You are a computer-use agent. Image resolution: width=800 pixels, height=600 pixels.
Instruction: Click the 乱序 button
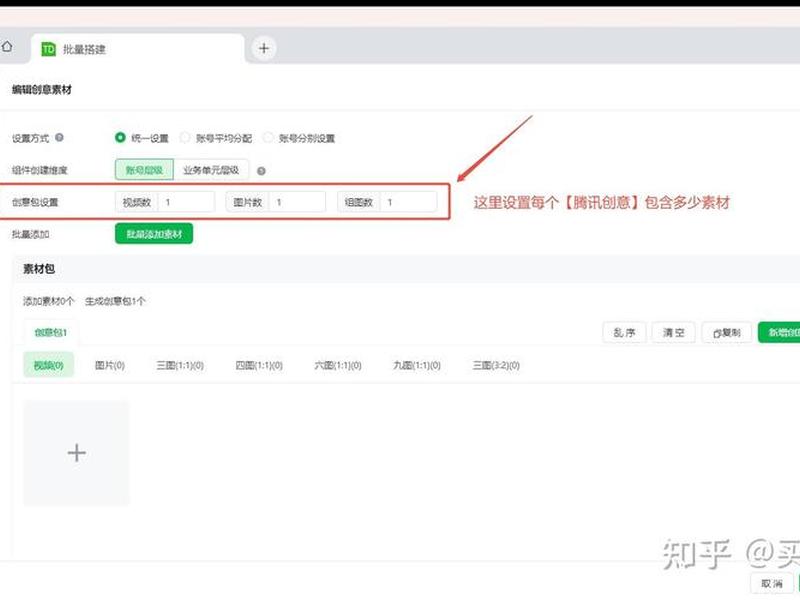click(624, 333)
